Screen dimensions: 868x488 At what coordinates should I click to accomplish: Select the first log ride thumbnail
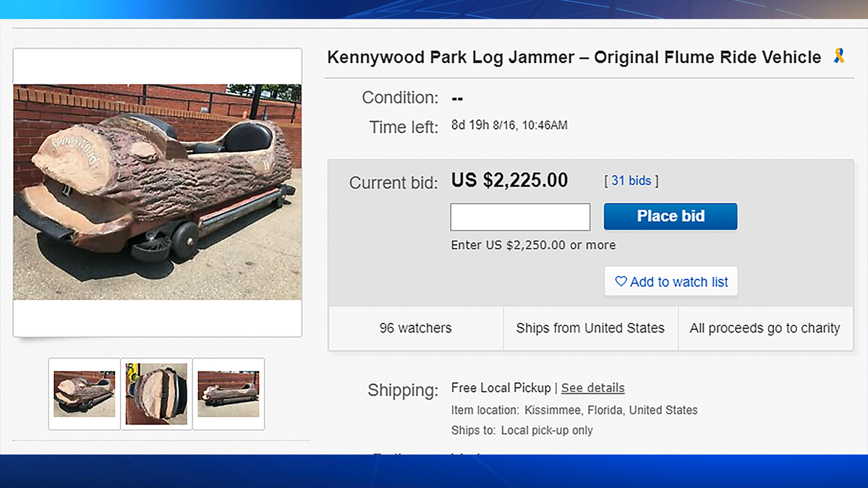pos(84,393)
